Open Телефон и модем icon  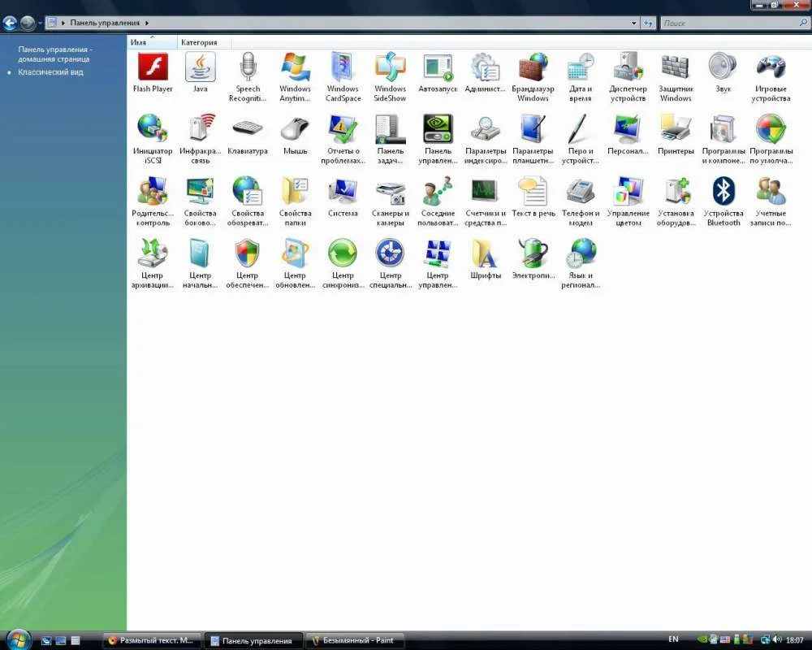581,201
